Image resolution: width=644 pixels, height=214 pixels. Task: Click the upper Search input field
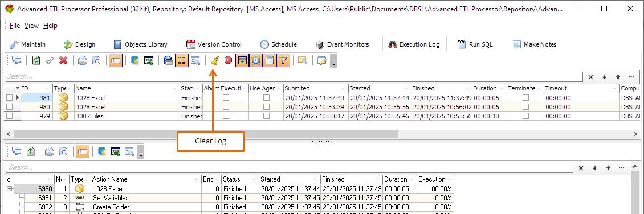click(294, 77)
